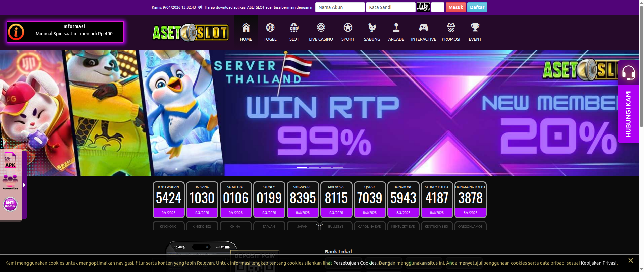Open the TOGEL lottery ball icon
This screenshot has height=272, width=644.
pyautogui.click(x=270, y=28)
